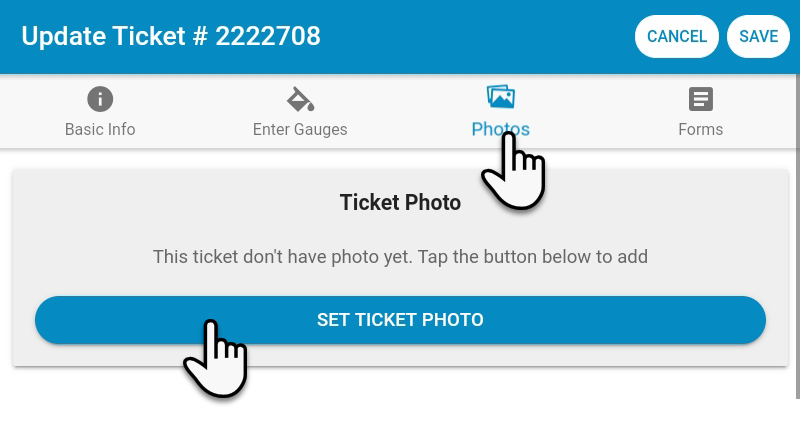Screen dimensions: 800x426
Task: Select the Photos tab label
Action: [x=501, y=129]
